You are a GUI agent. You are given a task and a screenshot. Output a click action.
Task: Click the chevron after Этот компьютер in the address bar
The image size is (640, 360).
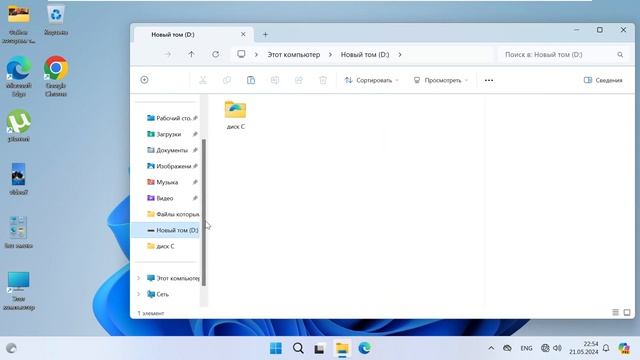pos(330,54)
